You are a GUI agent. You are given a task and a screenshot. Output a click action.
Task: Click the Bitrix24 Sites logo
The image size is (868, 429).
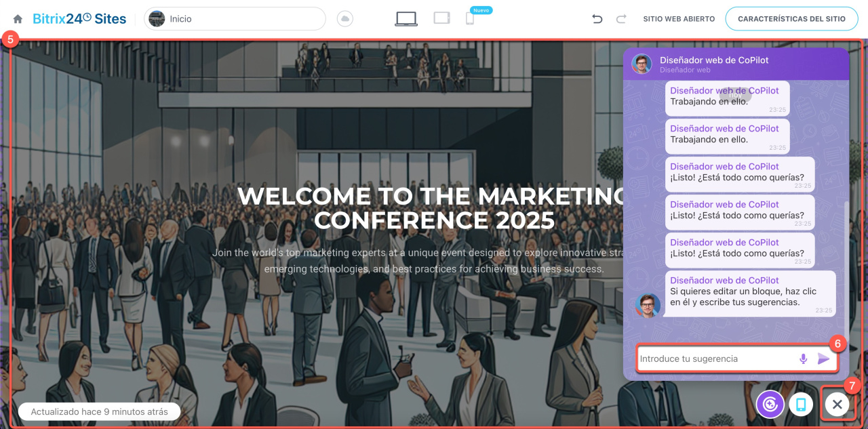79,19
